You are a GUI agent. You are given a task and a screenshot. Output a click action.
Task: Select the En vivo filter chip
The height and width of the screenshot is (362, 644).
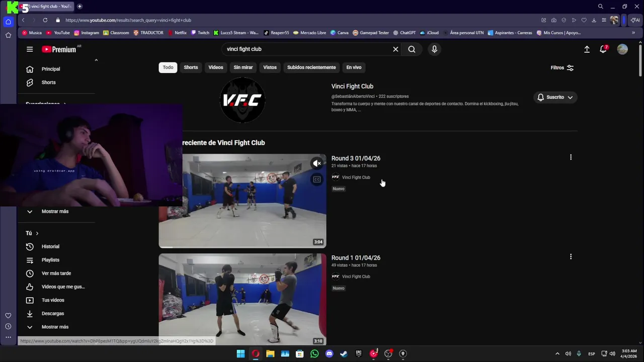point(354,67)
